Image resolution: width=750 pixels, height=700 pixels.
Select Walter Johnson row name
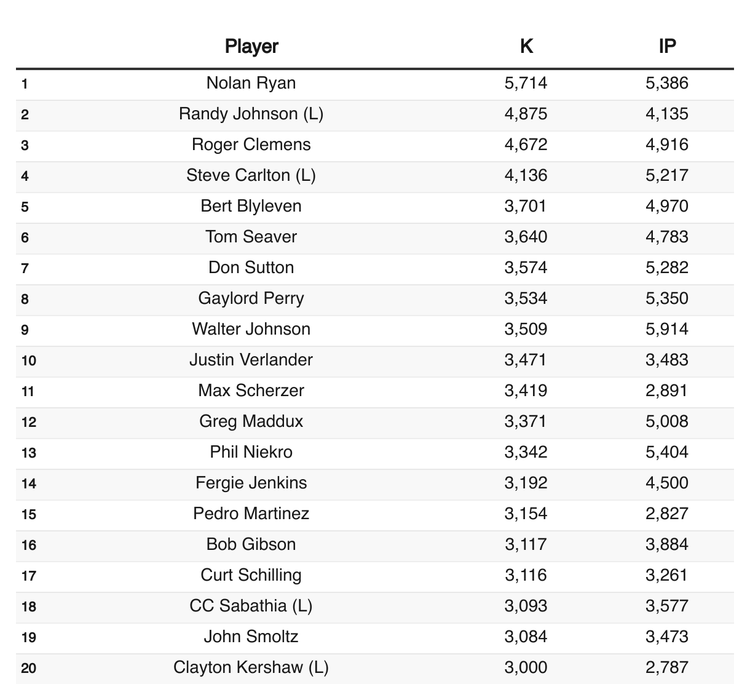(251, 329)
